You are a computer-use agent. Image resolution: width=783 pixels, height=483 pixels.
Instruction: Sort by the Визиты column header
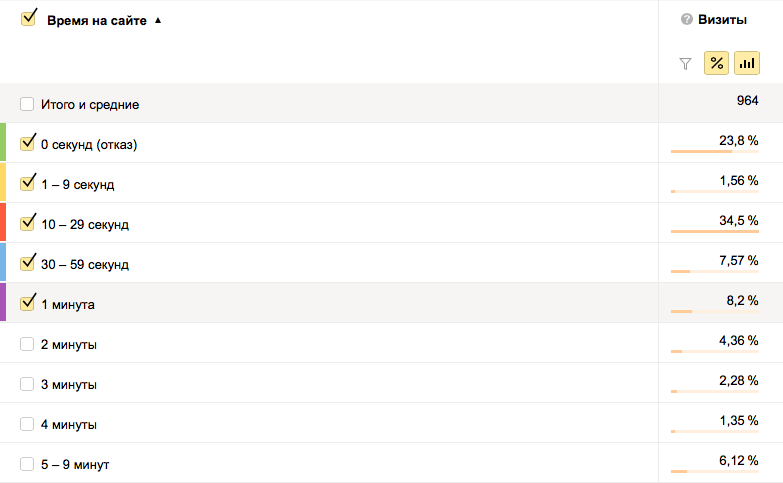722,19
